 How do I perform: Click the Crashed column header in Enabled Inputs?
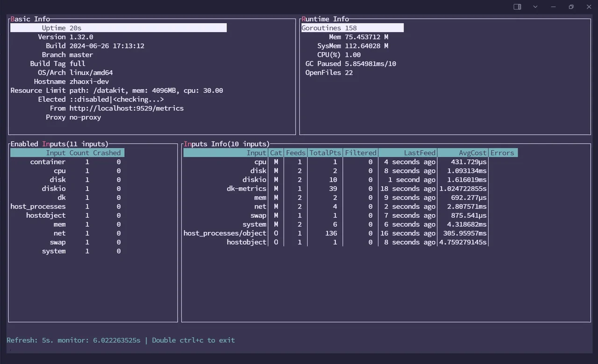107,153
